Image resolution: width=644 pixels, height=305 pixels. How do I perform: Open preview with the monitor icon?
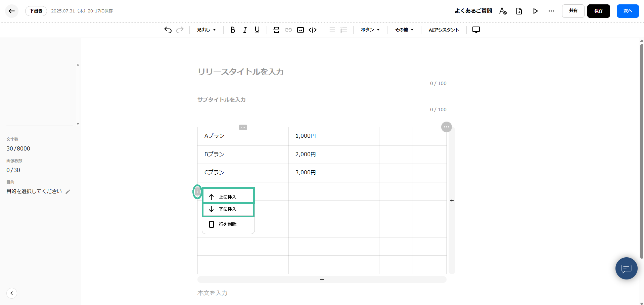pyautogui.click(x=476, y=30)
